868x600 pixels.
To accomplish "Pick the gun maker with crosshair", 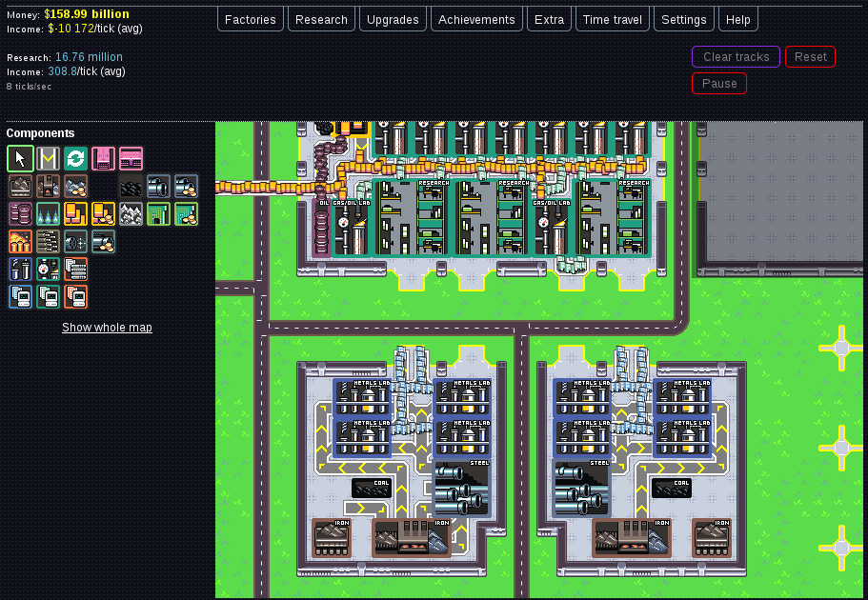I will (76, 242).
